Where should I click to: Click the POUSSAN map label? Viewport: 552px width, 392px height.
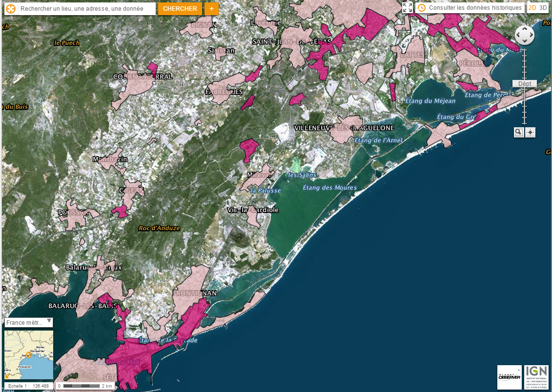point(73,213)
